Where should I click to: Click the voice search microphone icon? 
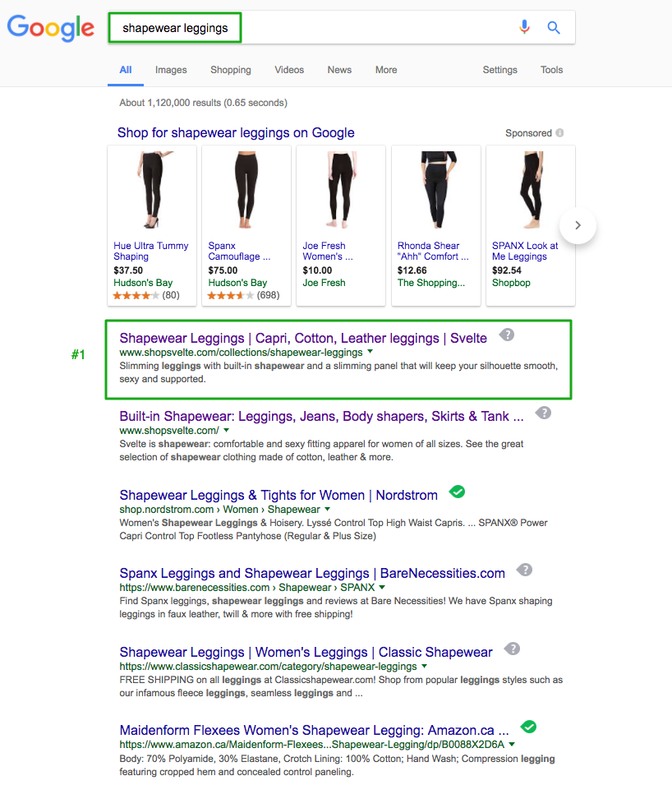pyautogui.click(x=524, y=27)
